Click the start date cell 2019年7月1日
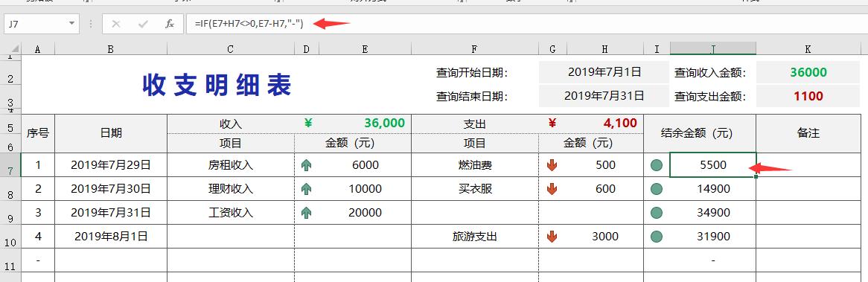 tap(604, 72)
